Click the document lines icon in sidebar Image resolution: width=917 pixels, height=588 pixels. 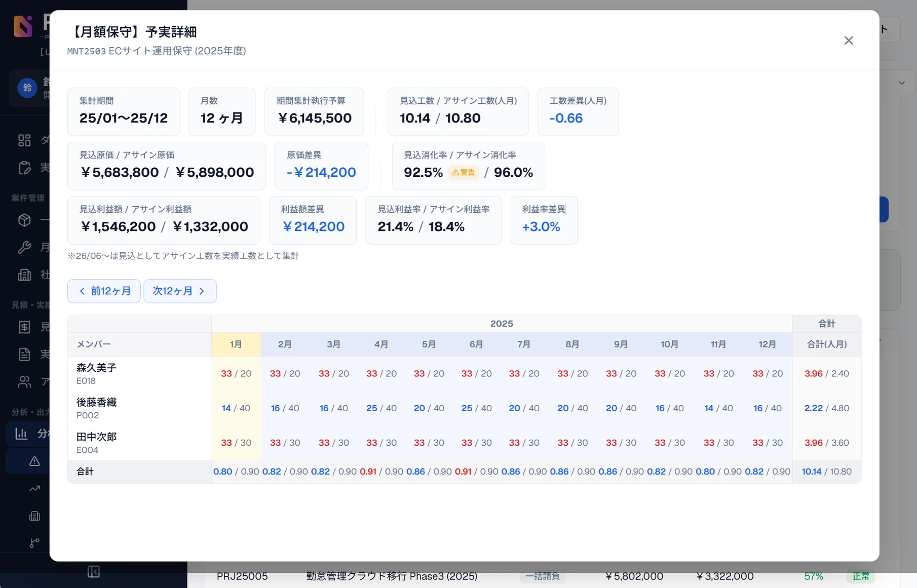pyautogui.click(x=24, y=354)
